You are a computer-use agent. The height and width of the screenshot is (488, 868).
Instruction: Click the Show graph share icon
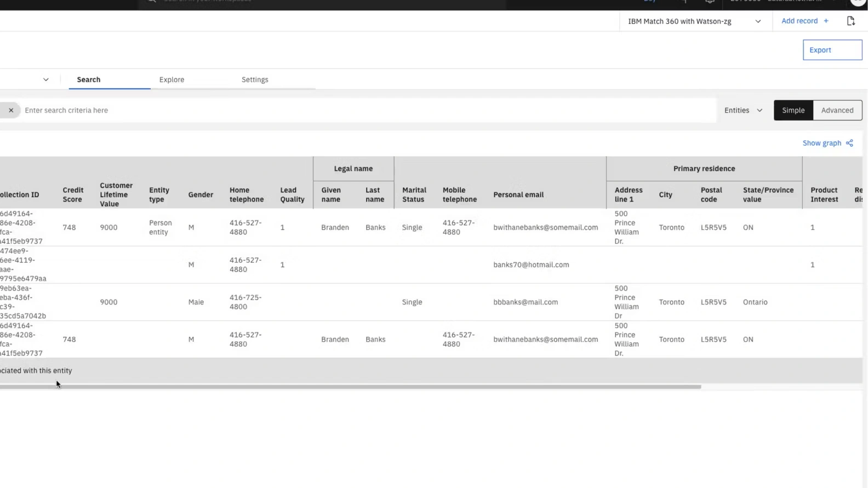tap(849, 143)
